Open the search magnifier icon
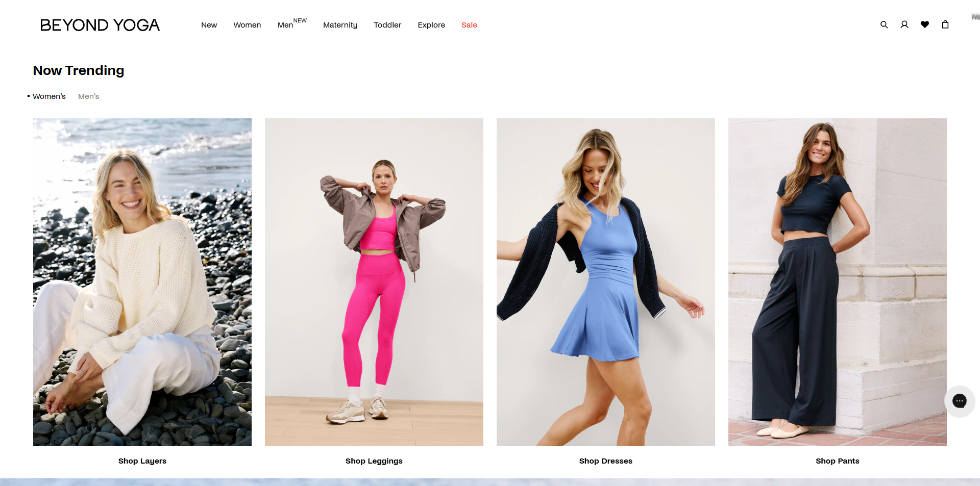The height and width of the screenshot is (486, 980). (884, 24)
